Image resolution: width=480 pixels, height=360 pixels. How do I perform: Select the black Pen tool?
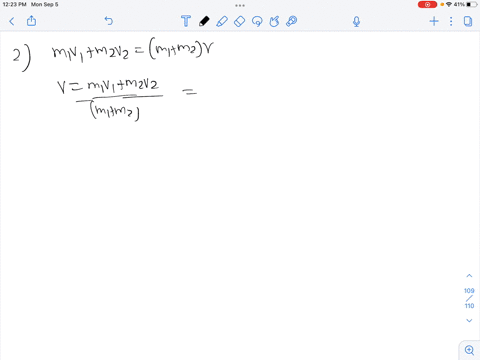pos(204,21)
